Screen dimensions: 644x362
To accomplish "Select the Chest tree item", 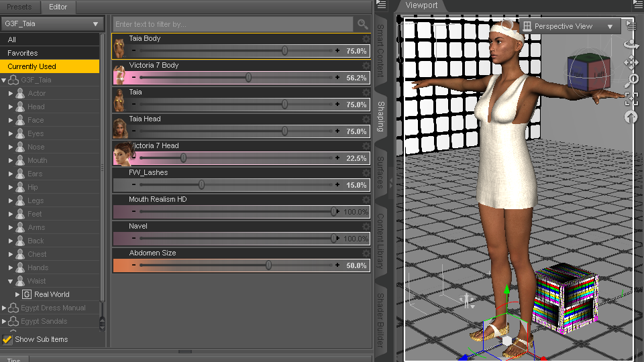I will (x=37, y=255).
